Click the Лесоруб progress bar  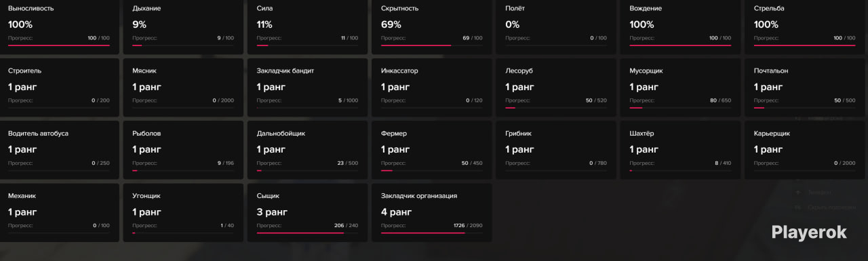tap(556, 108)
